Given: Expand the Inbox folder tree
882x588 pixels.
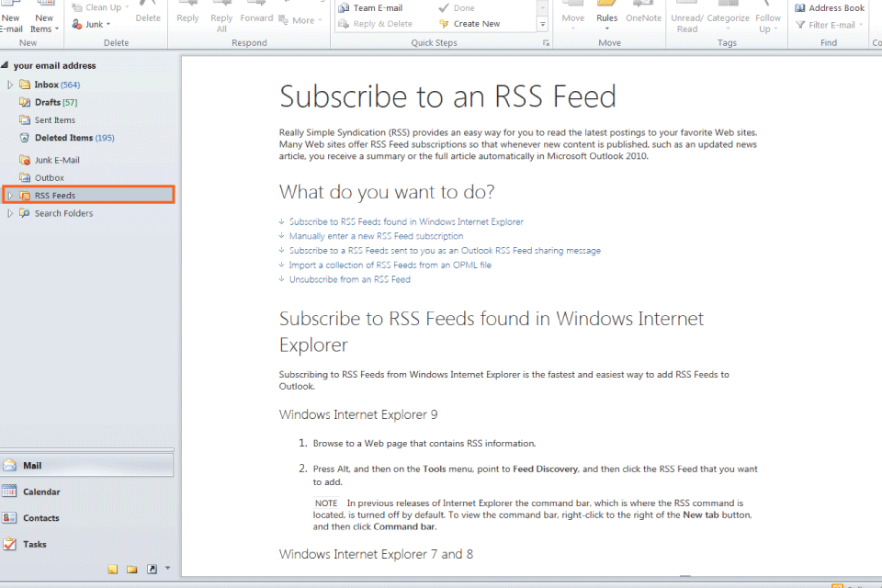Looking at the screenshot, I should (x=10, y=85).
